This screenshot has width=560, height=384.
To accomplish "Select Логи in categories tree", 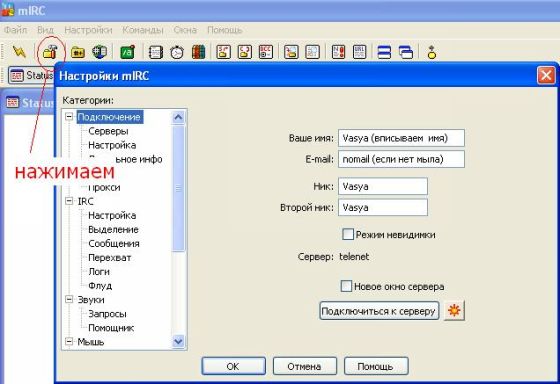I will (x=99, y=271).
